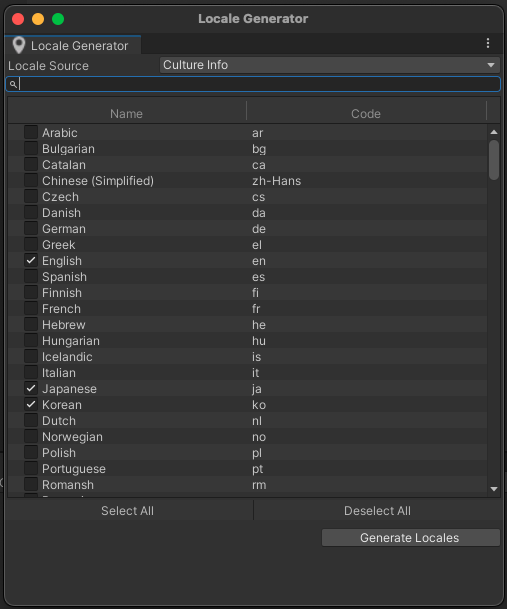Image resolution: width=507 pixels, height=609 pixels.
Task: Enable the Italian checkbox
Action: tap(31, 372)
